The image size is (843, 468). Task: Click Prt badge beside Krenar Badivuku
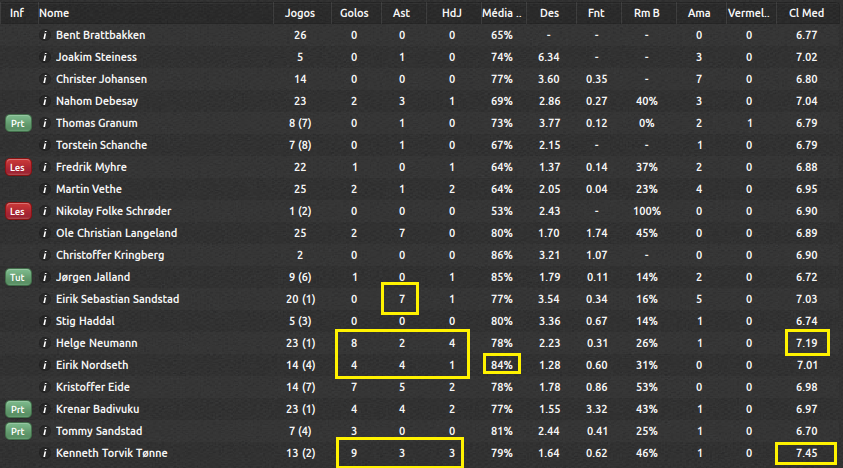17,409
